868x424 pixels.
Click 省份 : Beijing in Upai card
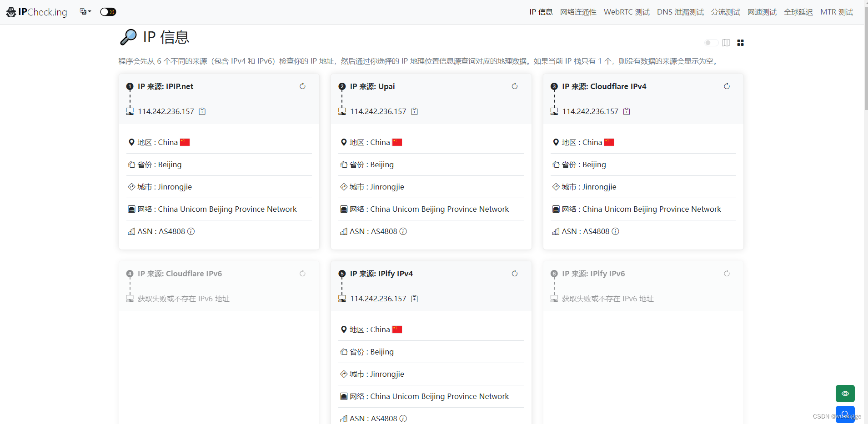pyautogui.click(x=371, y=165)
